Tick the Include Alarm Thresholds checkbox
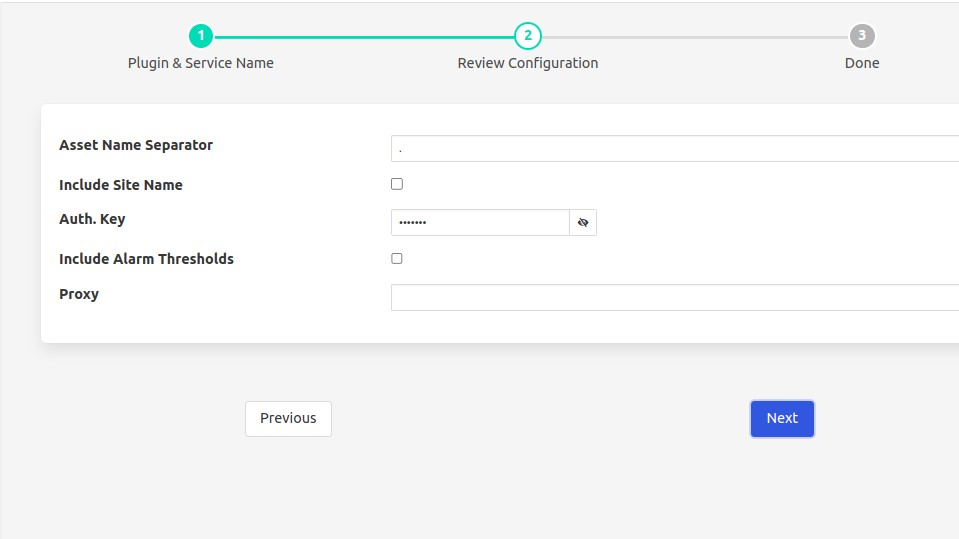The width and height of the screenshot is (959, 539). (x=397, y=258)
